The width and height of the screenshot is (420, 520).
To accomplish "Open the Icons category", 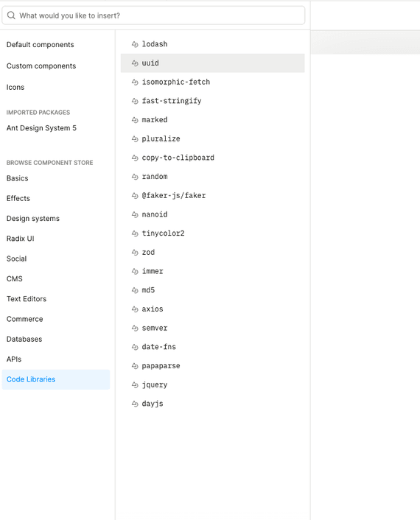I will (15, 87).
